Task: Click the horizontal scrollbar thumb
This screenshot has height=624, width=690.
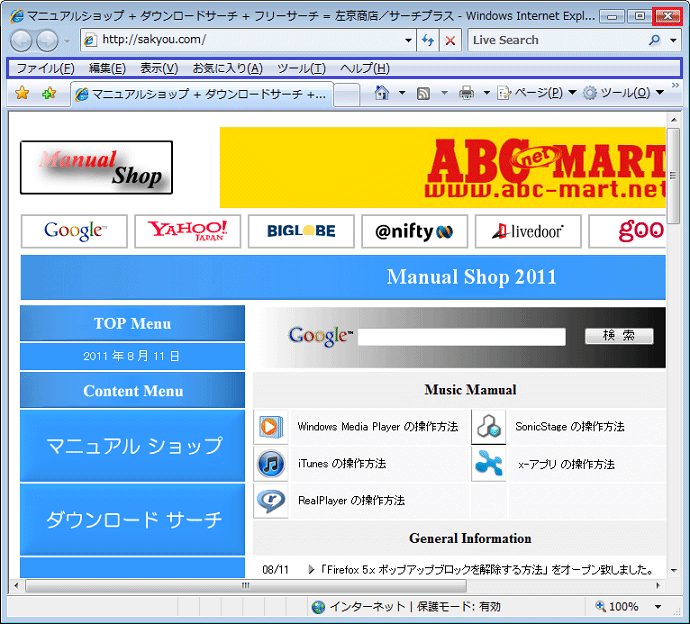Action: point(246,586)
